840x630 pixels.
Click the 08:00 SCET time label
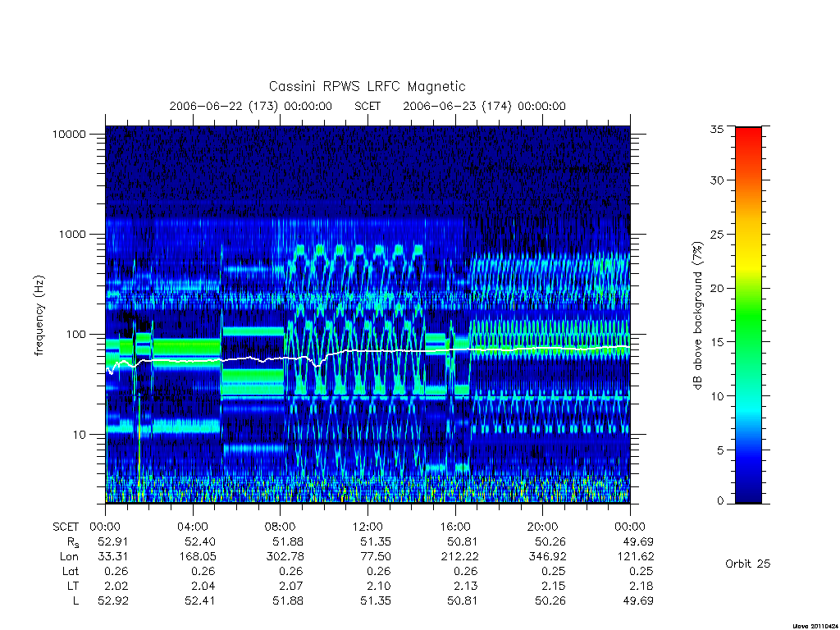[x=280, y=527]
